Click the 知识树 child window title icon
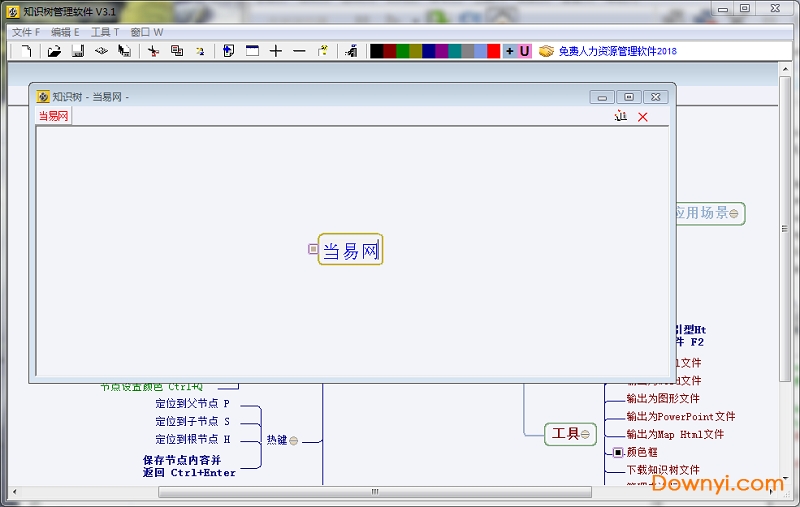 tap(43, 96)
